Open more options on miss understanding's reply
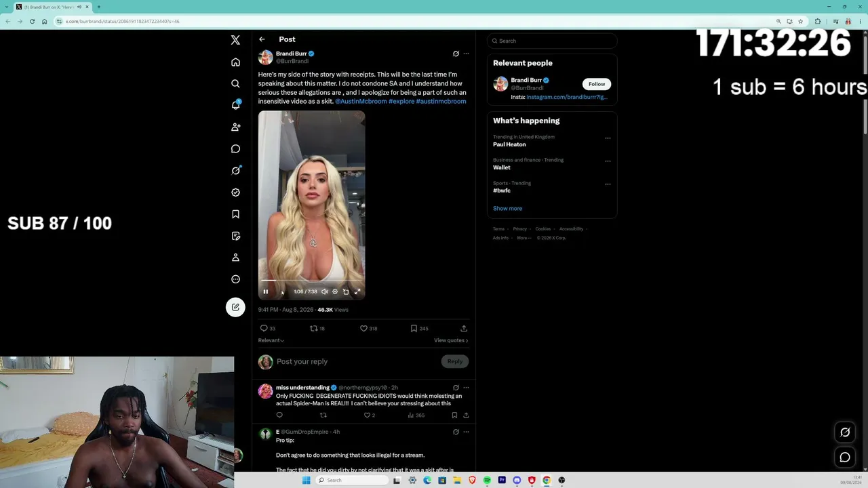Viewport: 868px width, 488px height. click(466, 388)
